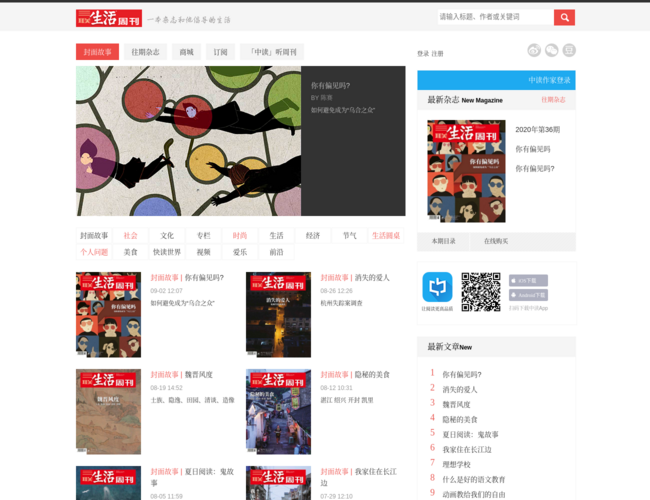This screenshot has height=500, width=650.
Task: Click the 封面故事 | 消失的爱人 article title
Action: pos(355,277)
